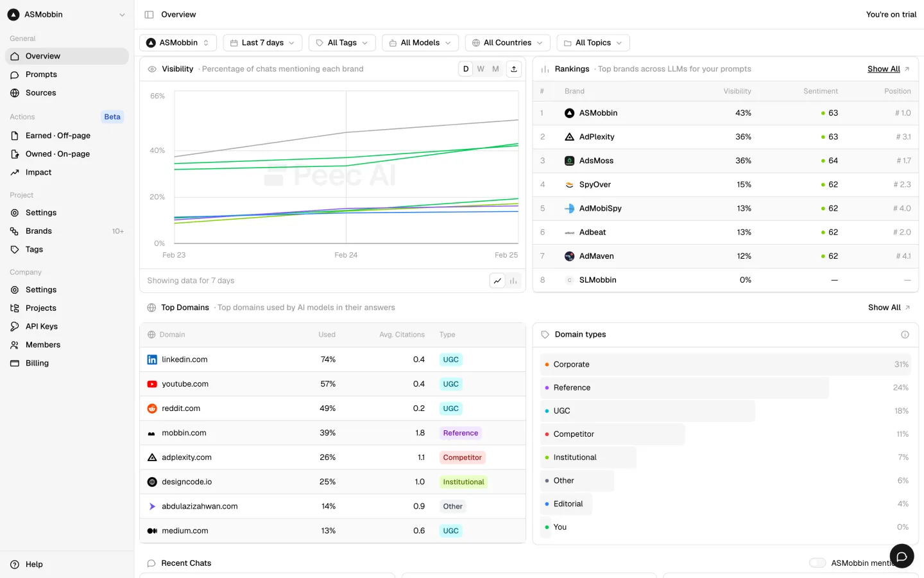924x578 pixels.
Task: Export the Visibility chart via upload icon
Action: tap(514, 69)
